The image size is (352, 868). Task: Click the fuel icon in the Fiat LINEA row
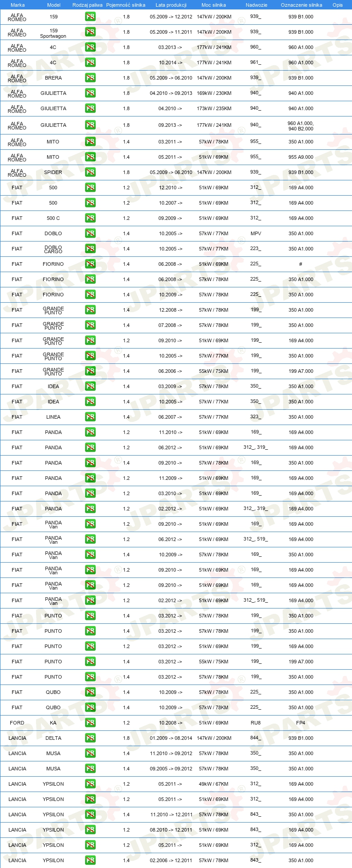[x=90, y=417]
